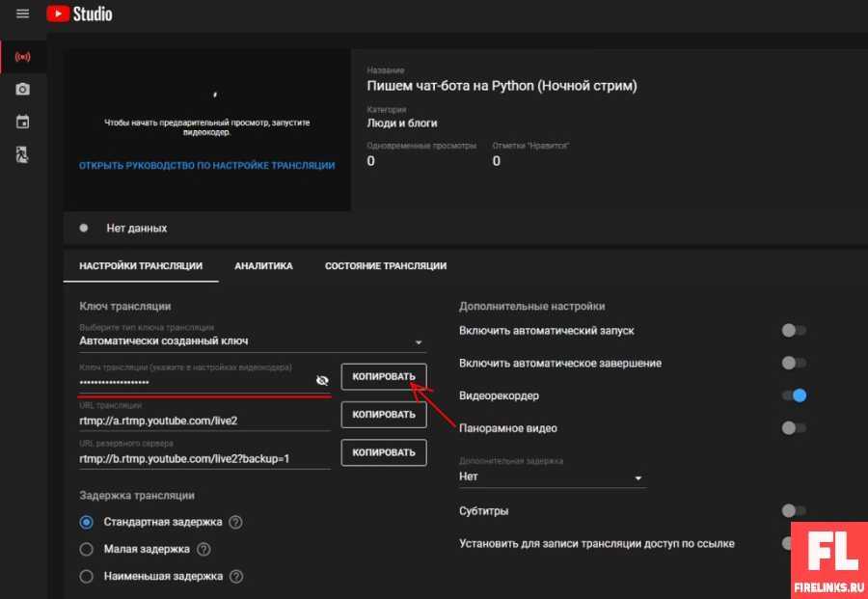Select Наименьшая задержка radio button

click(x=87, y=576)
